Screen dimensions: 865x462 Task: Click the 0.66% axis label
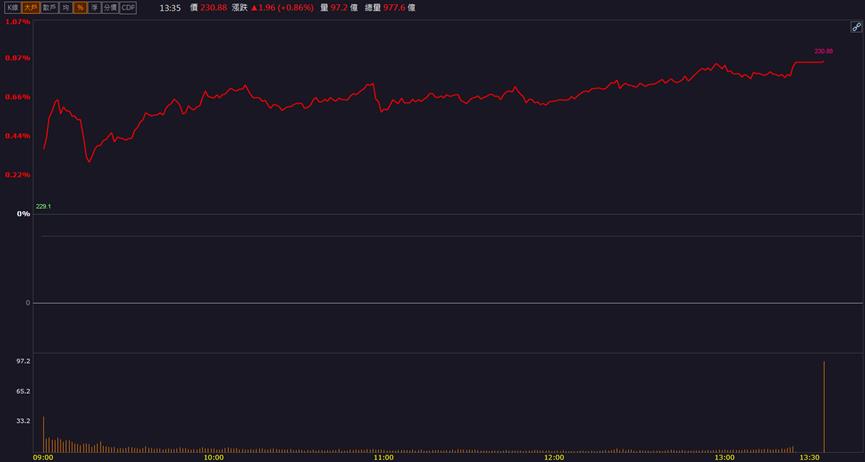(x=18, y=97)
